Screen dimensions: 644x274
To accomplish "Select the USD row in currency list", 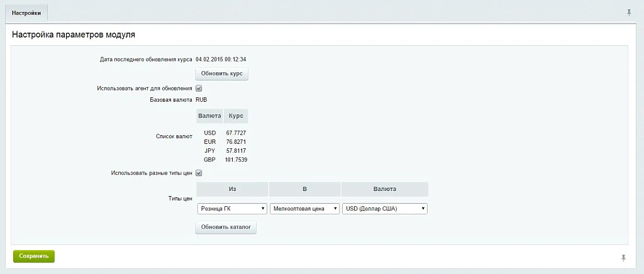I will coord(225,133).
